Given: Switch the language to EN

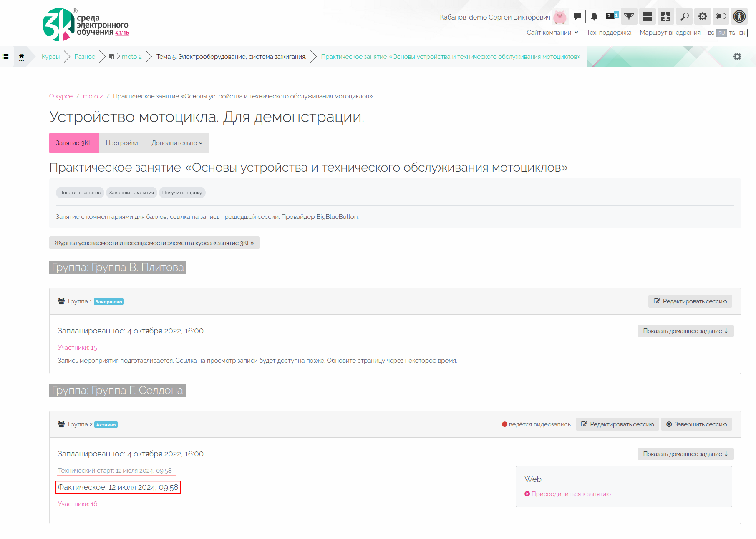Looking at the screenshot, I should pos(742,33).
